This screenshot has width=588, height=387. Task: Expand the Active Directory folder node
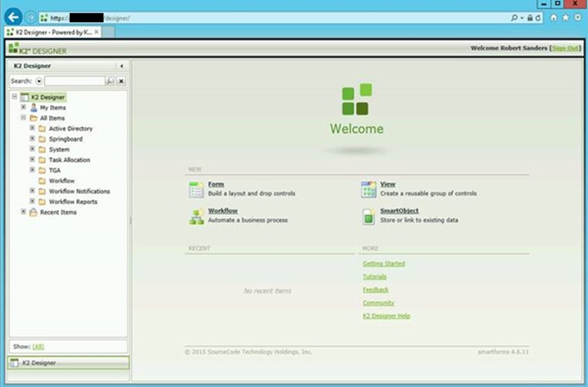(x=32, y=128)
